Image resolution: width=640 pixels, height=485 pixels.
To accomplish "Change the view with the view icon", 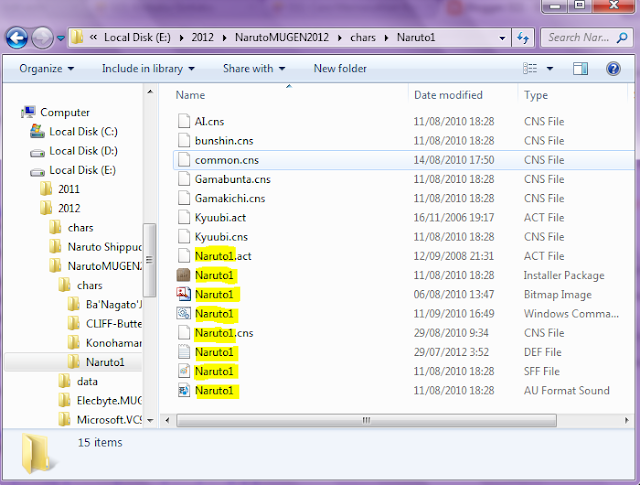I will [530, 69].
